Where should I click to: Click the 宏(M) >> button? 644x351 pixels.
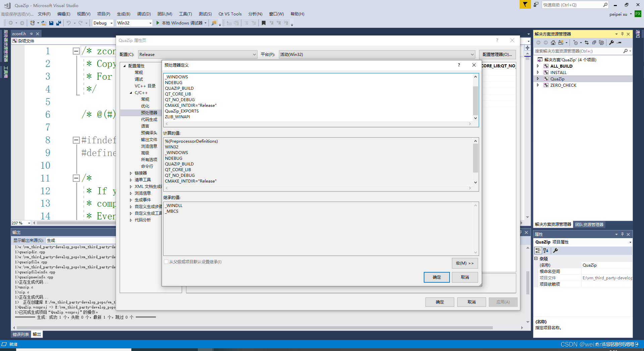pyautogui.click(x=465, y=263)
